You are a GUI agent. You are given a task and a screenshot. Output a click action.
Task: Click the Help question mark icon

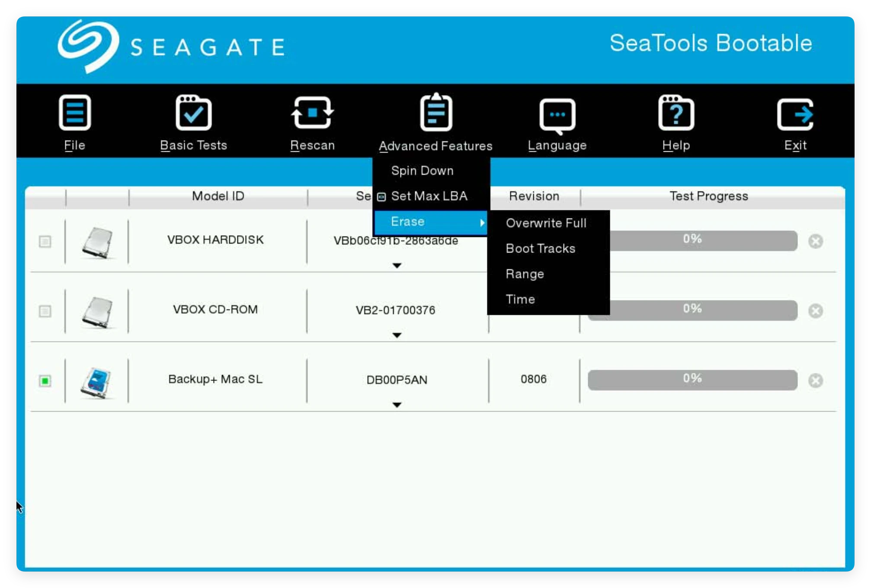pyautogui.click(x=676, y=112)
